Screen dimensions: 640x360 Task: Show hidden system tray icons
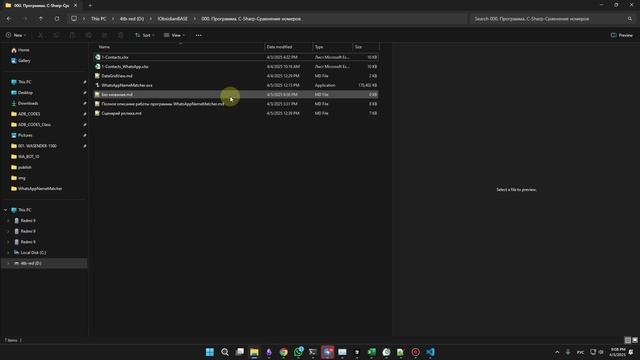click(x=557, y=352)
